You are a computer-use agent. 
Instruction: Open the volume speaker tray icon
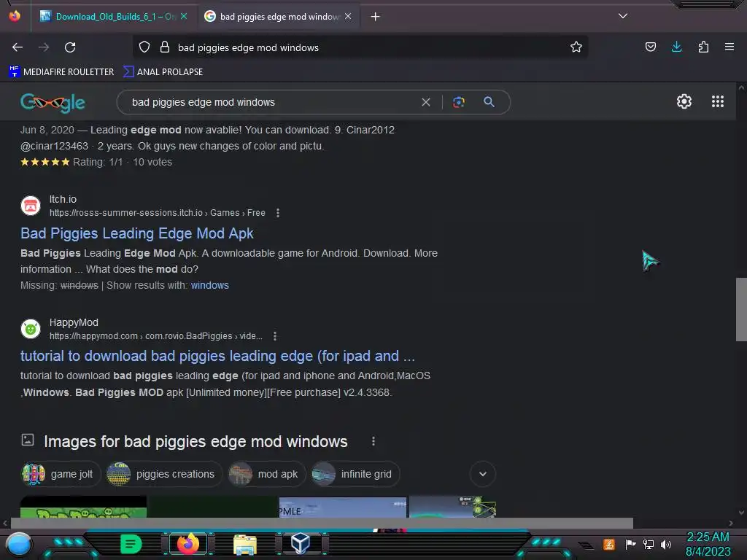[665, 544]
